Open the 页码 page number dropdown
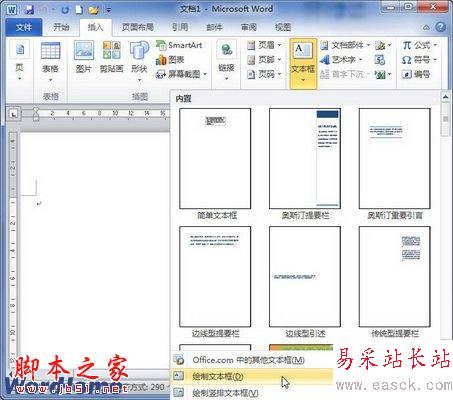Image resolution: width=453 pixels, height=400 pixels. pos(265,74)
